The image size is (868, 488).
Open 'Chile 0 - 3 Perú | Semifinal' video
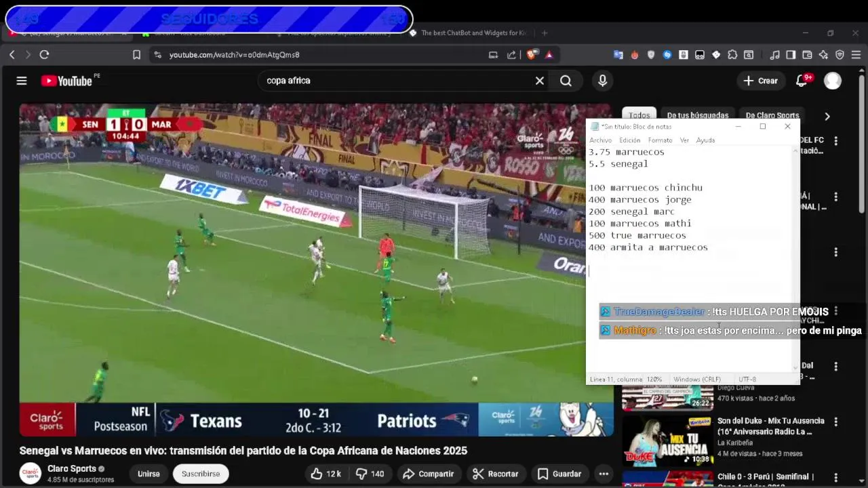[766, 481]
